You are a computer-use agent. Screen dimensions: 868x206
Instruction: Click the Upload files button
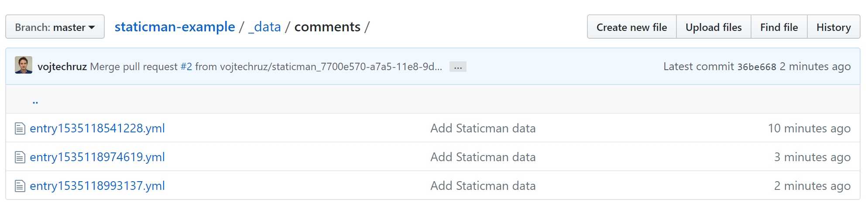click(x=714, y=27)
